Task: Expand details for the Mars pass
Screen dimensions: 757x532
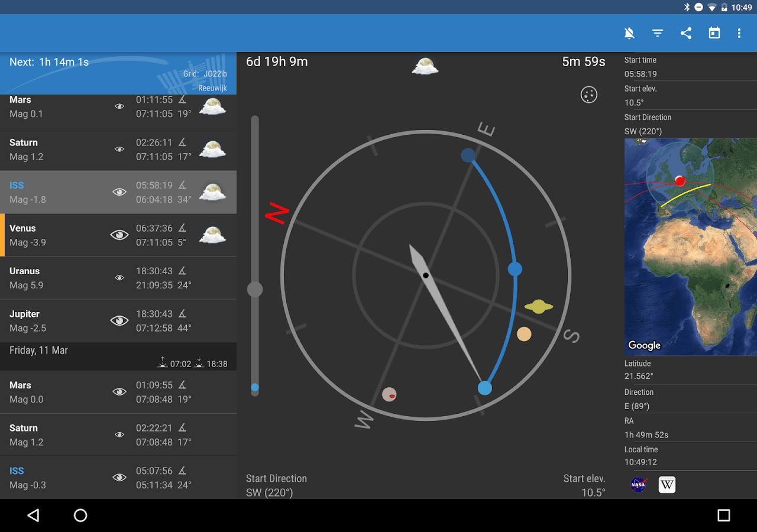Action: tap(59, 106)
